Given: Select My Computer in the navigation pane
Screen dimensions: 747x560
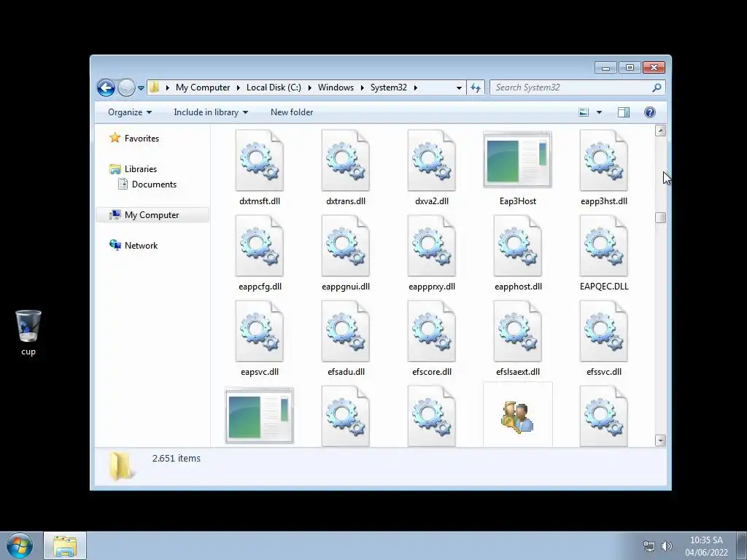Looking at the screenshot, I should click(x=152, y=215).
